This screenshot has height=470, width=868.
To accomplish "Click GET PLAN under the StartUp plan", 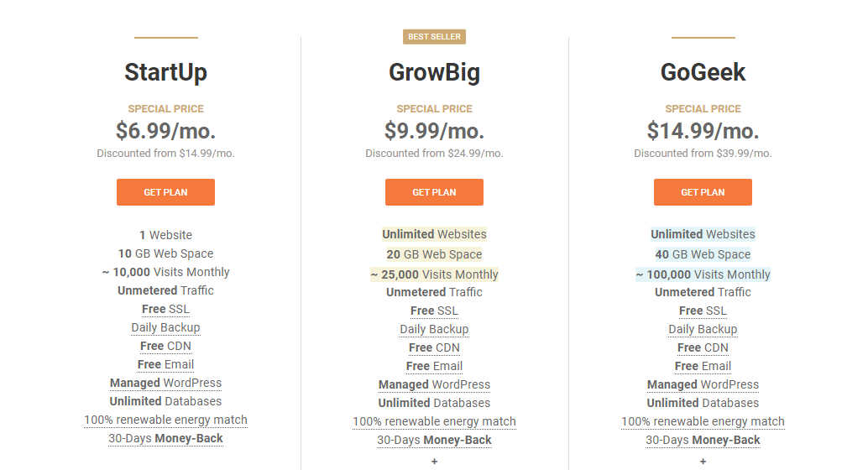I will point(165,192).
